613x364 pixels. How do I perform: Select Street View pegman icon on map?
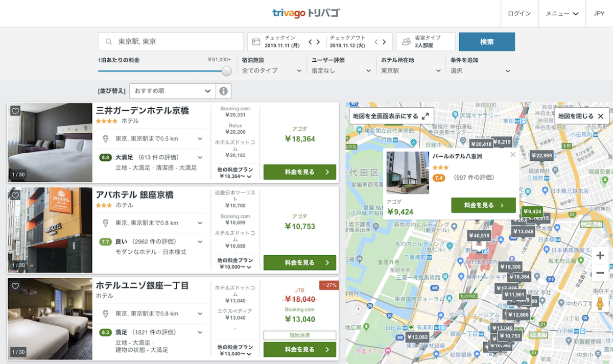point(600,304)
